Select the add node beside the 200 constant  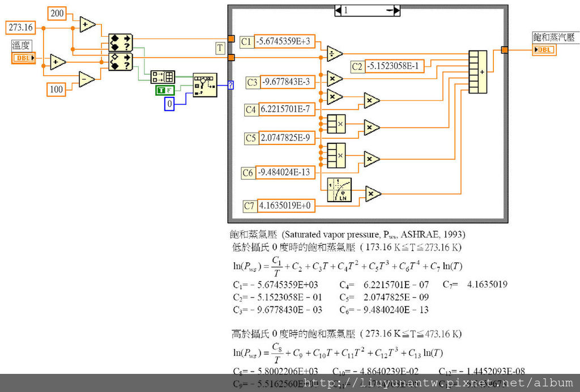88,24
